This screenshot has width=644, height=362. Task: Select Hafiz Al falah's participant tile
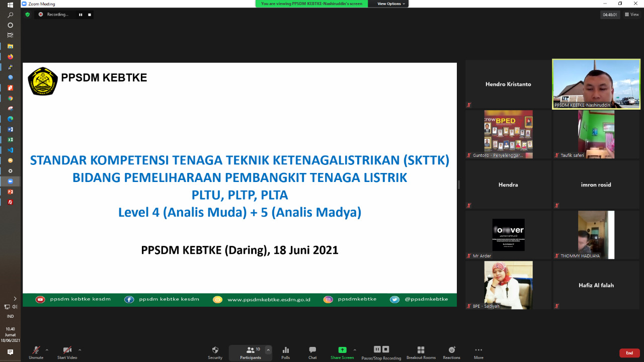[x=596, y=285]
